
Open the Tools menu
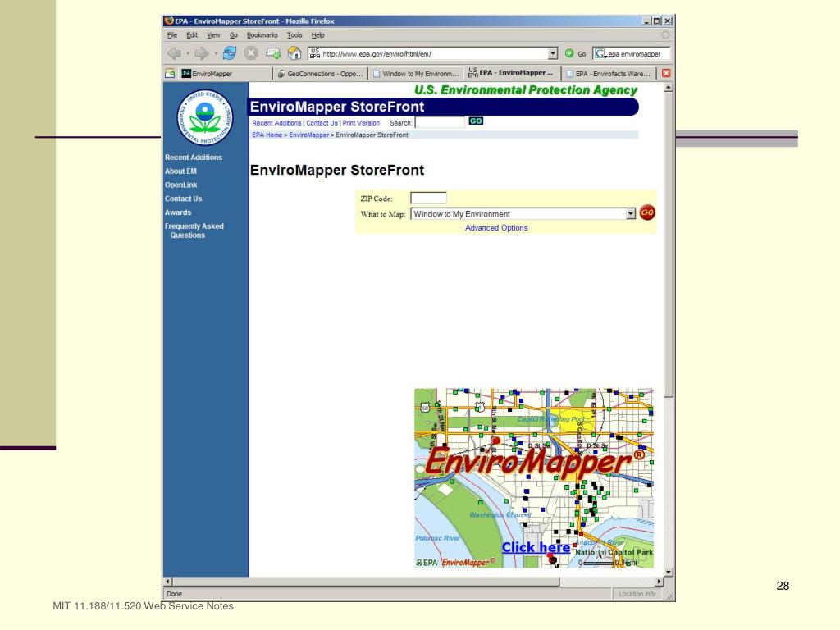294,35
